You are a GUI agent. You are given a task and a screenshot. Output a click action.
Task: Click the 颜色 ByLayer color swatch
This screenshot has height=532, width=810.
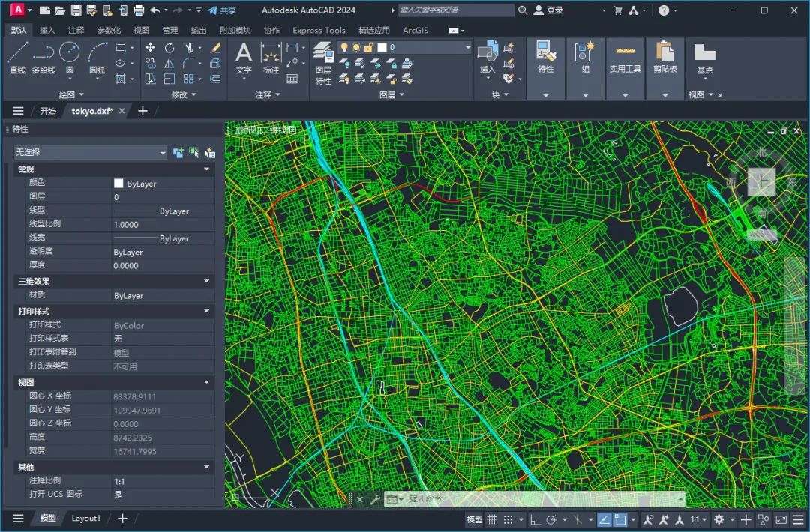(118, 184)
